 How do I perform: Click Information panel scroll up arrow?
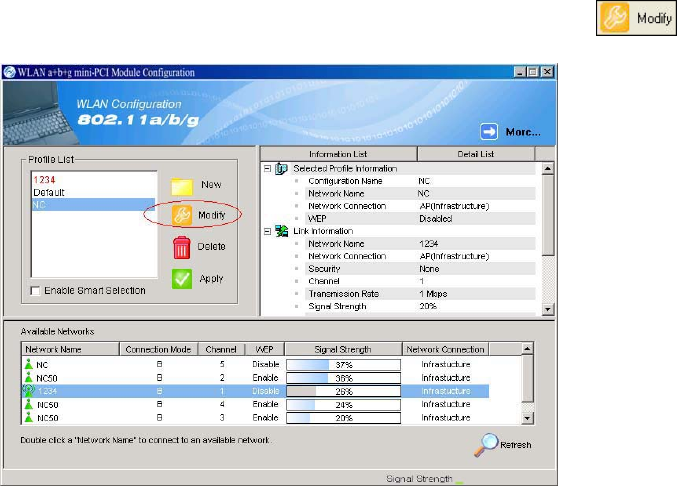tap(547, 168)
